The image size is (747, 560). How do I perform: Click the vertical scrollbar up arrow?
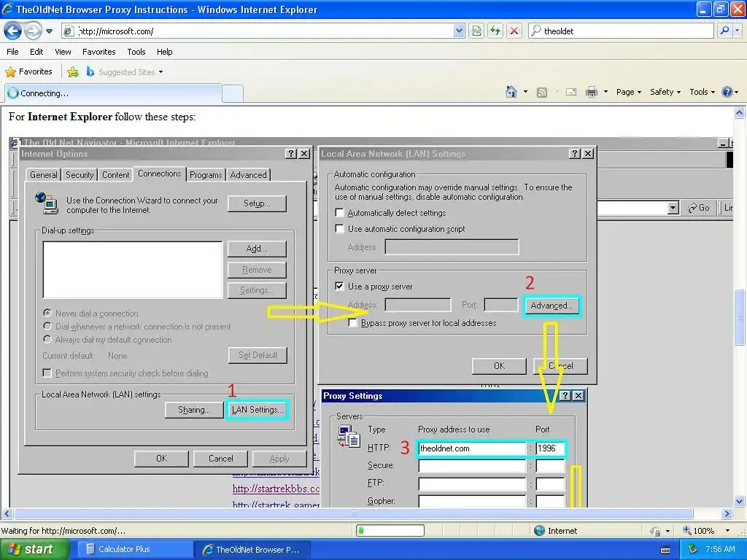[x=740, y=113]
